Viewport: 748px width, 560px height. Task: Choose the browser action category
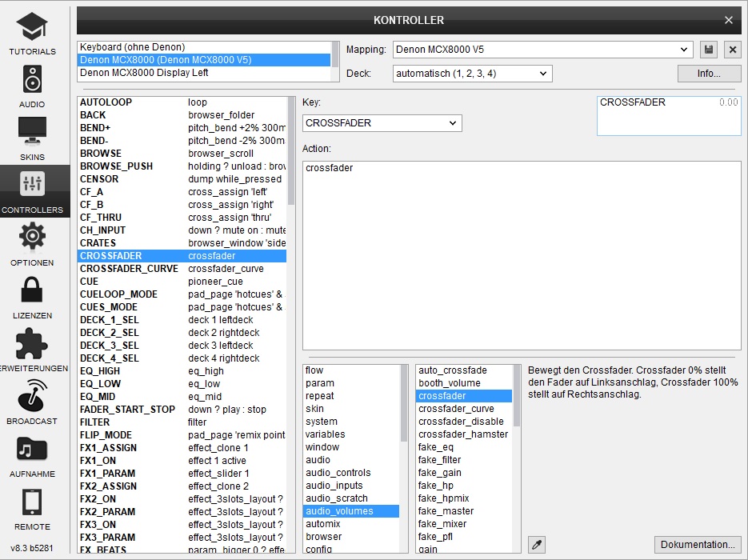point(351,537)
